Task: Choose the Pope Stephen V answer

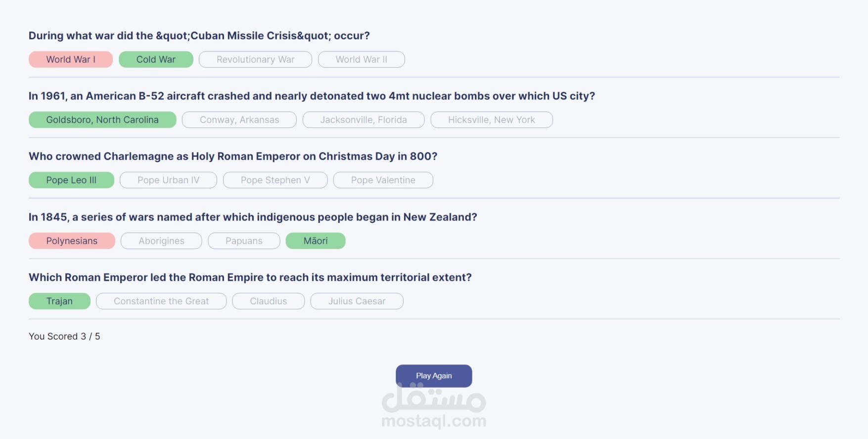Action: tap(275, 180)
